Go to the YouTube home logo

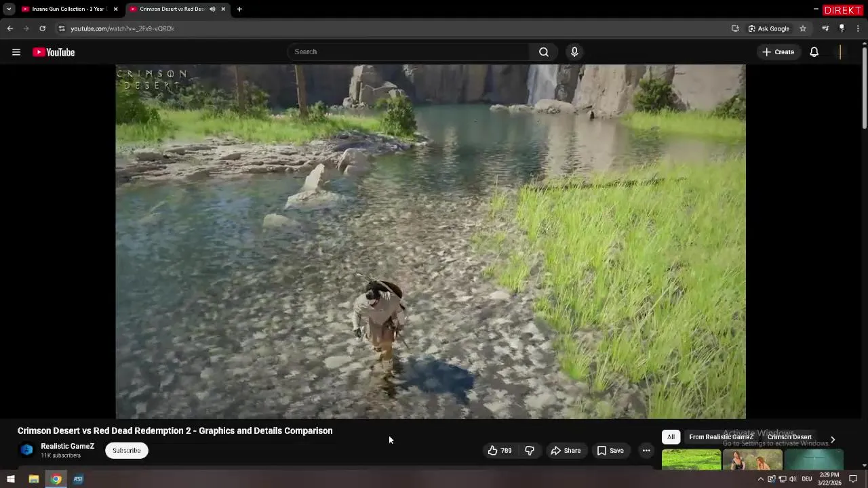click(54, 52)
